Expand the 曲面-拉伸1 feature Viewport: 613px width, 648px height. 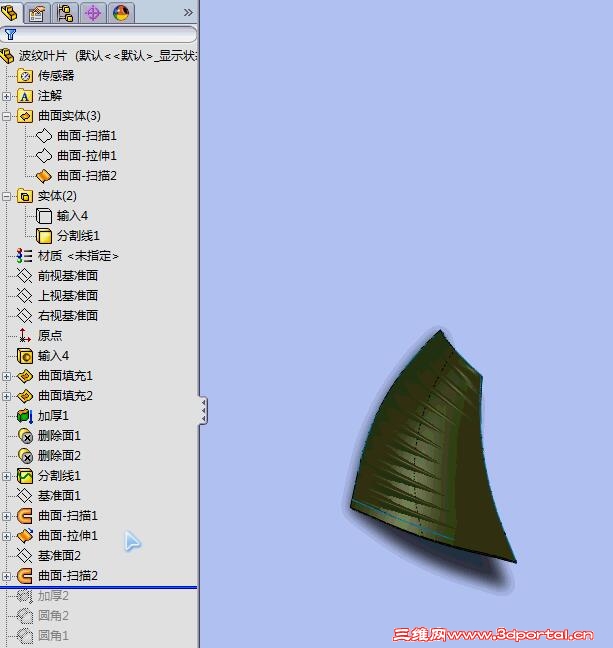pos(6,536)
